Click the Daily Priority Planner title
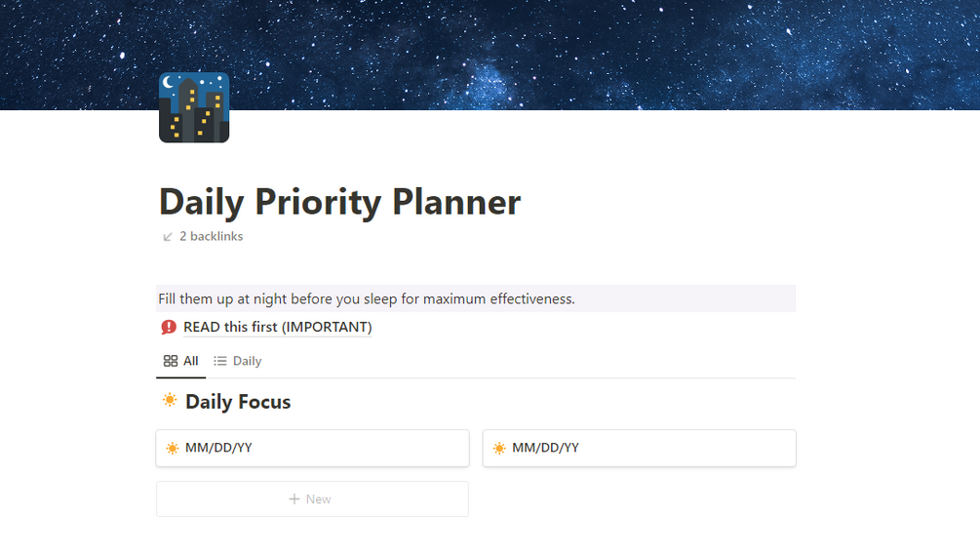The height and width of the screenshot is (555, 980). pos(339,202)
